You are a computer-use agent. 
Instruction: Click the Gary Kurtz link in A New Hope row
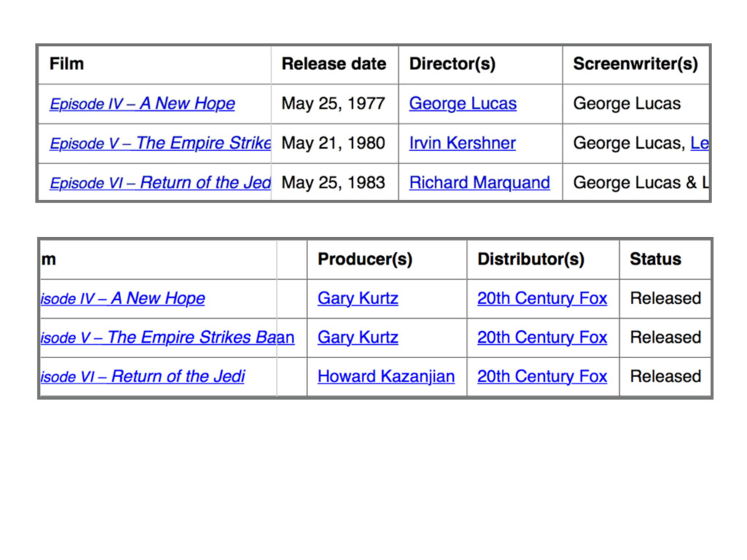tap(357, 298)
